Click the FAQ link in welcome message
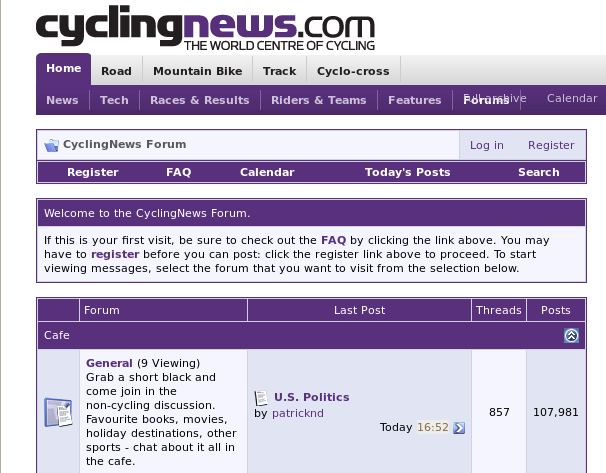Image resolution: width=606 pixels, height=473 pixels. [x=334, y=240]
